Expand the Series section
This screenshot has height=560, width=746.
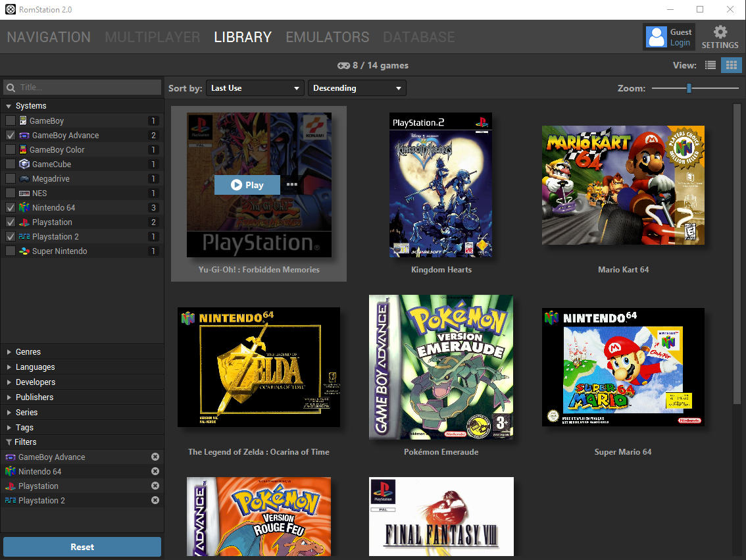coord(82,413)
